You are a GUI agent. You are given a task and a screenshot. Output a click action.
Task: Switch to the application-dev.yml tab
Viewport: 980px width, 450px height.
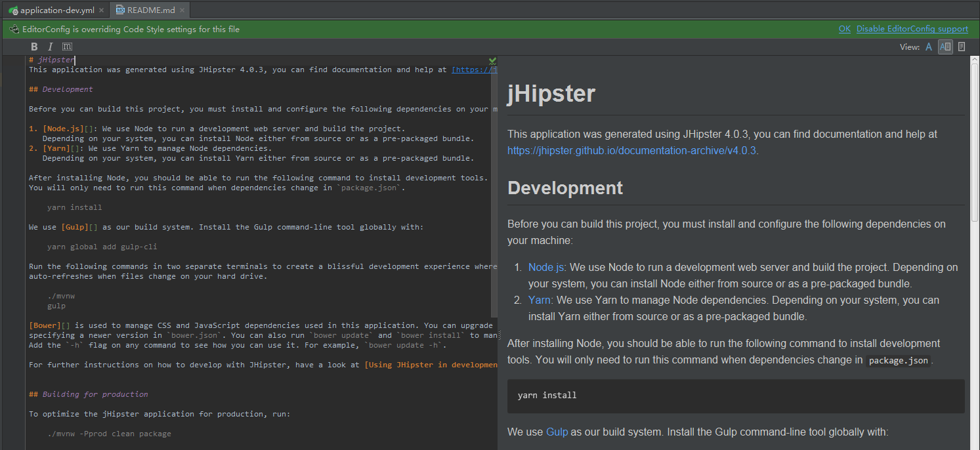tap(56, 10)
